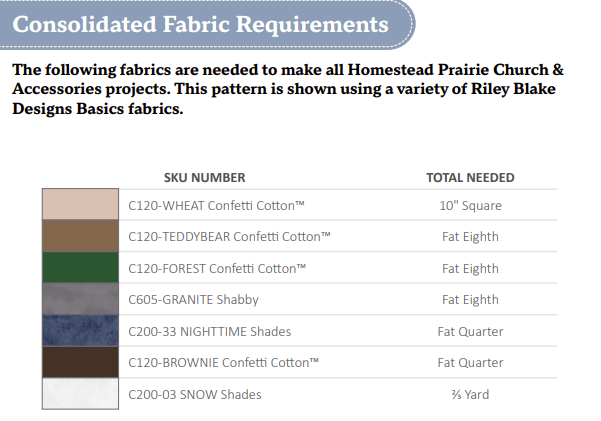Click the Snow white Shades swatch
The image size is (601, 421).
[81, 393]
